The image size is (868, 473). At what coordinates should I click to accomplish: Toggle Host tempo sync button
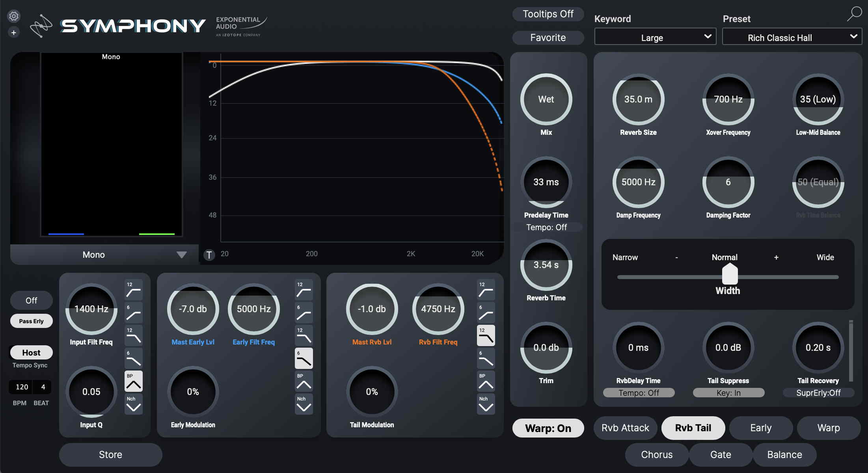tap(31, 353)
